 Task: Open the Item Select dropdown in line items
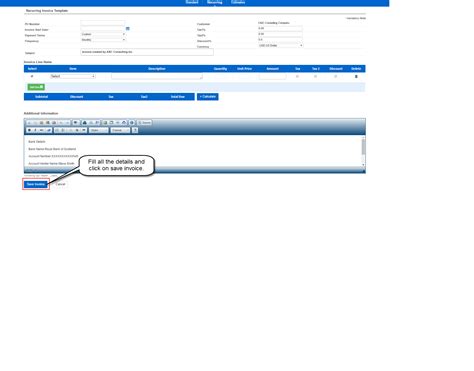(73, 76)
